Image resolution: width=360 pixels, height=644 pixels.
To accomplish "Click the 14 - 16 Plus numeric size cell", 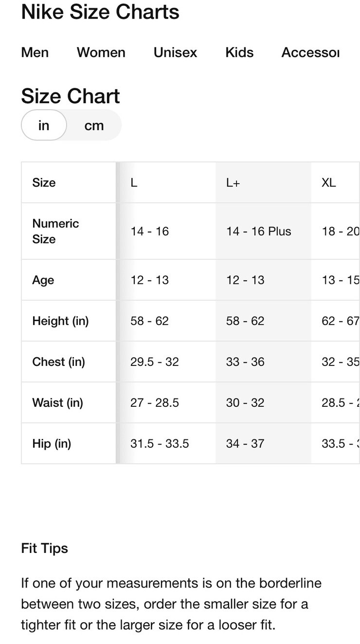I will [x=258, y=231].
